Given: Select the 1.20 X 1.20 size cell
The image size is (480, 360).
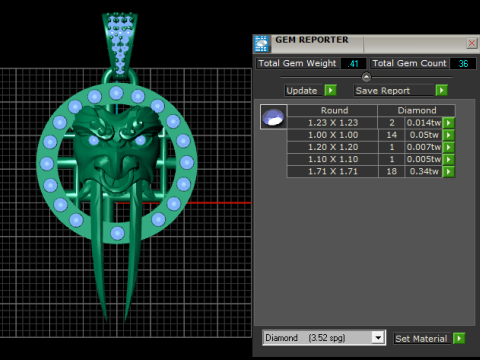Looking at the screenshot, I should click(332, 147).
